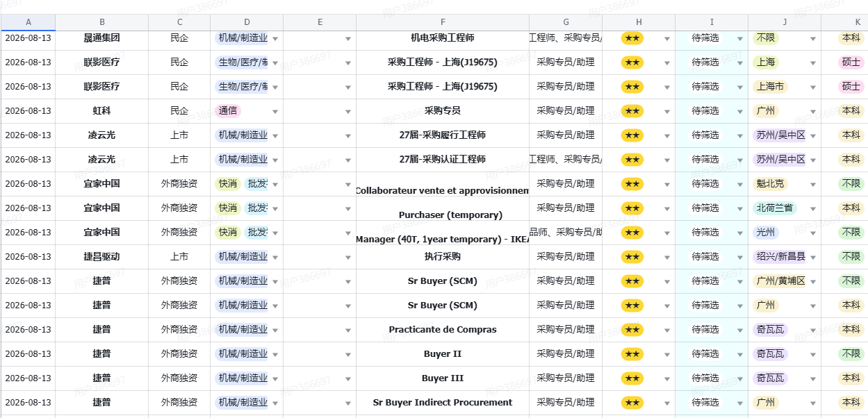The image size is (868, 418).
Task: Select column C header
Action: point(179,22)
